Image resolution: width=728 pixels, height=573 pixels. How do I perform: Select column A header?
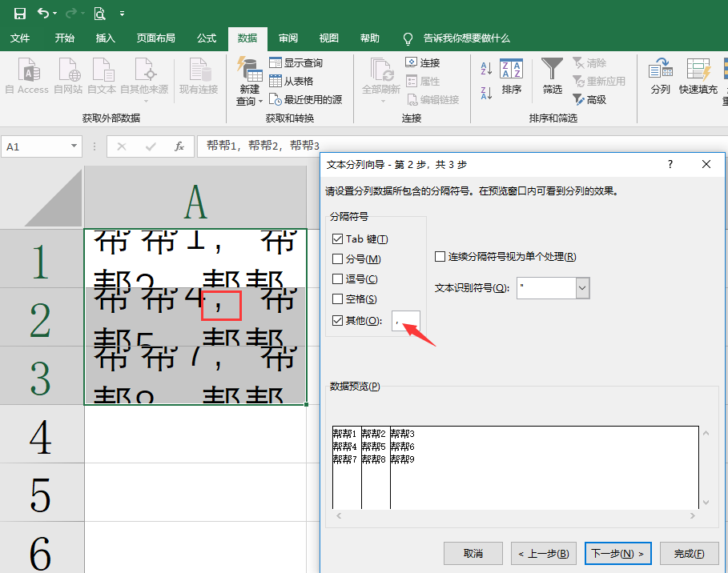(x=195, y=198)
